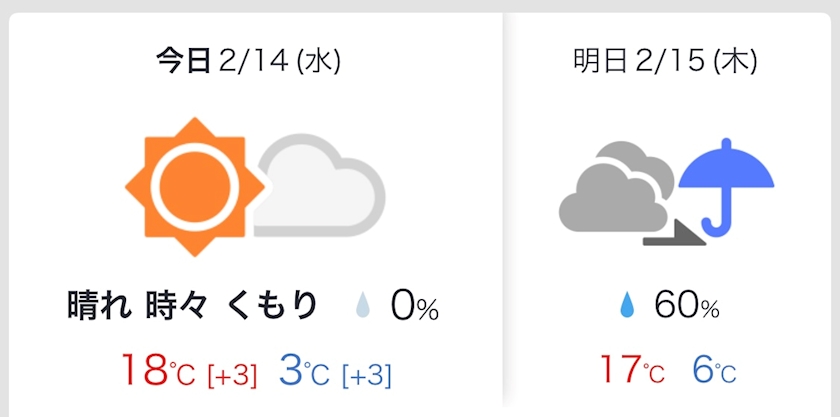Click today's 0% precipitation value

click(415, 307)
